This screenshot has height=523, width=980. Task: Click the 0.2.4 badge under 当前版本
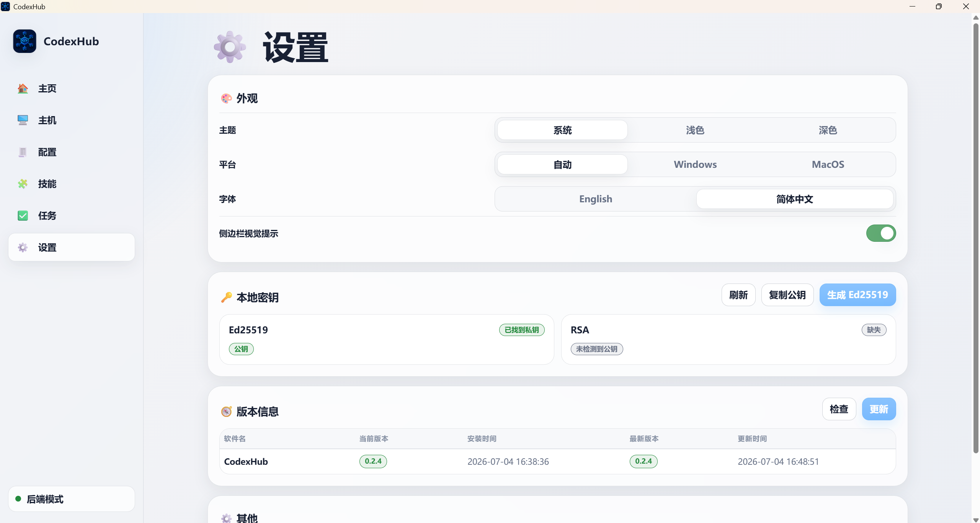[373, 461]
